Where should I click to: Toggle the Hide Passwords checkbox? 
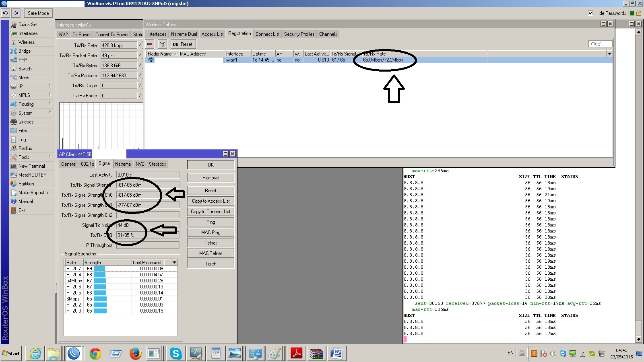tap(590, 13)
